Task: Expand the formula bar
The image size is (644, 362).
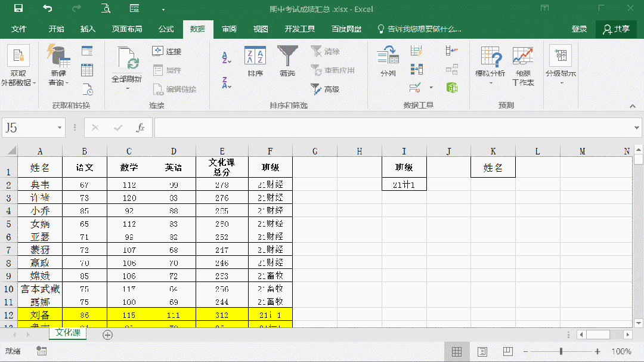Action: (x=637, y=128)
